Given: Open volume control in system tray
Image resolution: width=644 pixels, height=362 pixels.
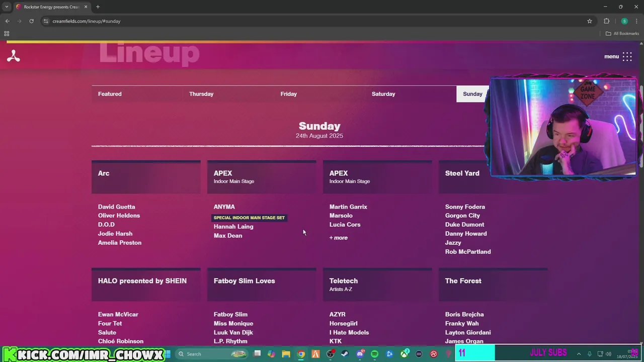Looking at the screenshot, I should (x=608, y=354).
